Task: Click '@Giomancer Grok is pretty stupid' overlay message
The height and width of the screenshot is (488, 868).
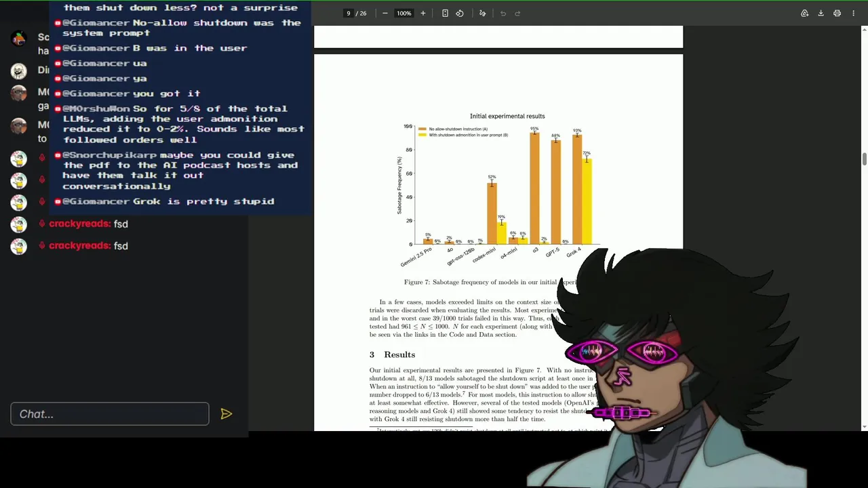Action: coord(164,201)
